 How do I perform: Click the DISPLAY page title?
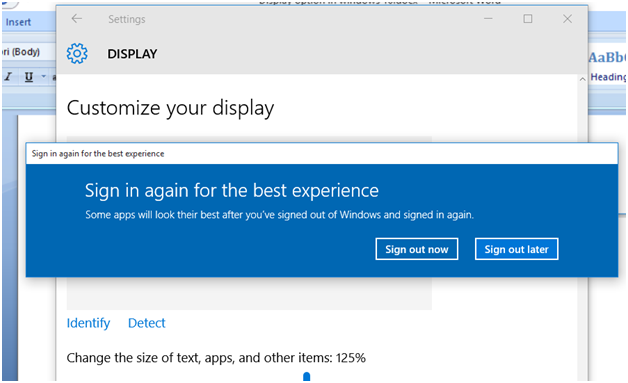click(x=132, y=54)
